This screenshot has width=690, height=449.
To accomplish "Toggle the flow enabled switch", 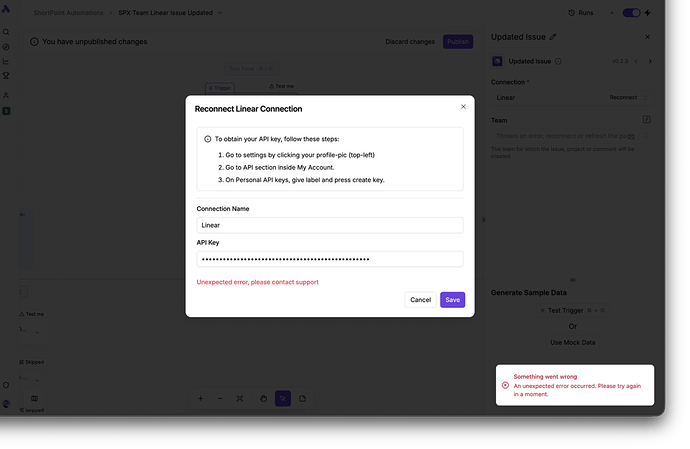I will 631,13.
